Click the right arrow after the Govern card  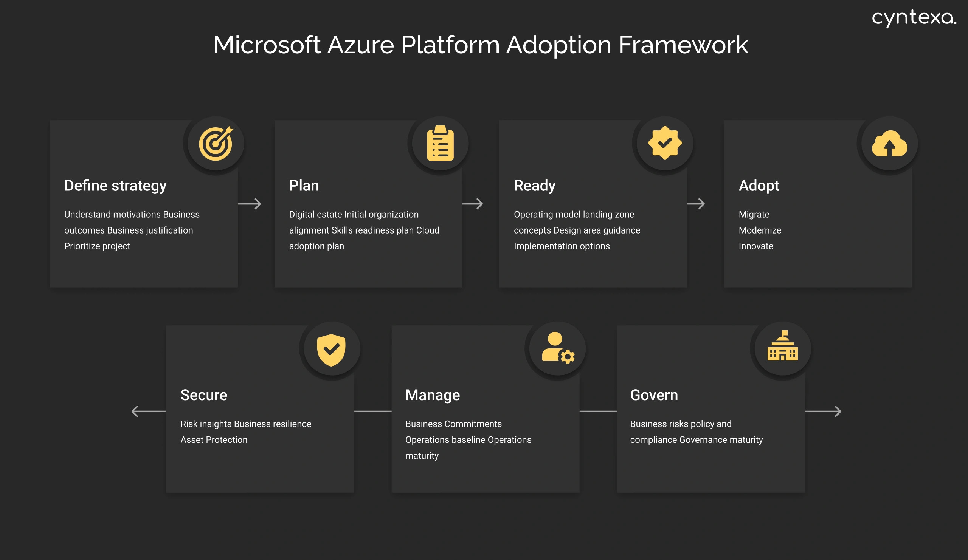pyautogui.click(x=838, y=411)
